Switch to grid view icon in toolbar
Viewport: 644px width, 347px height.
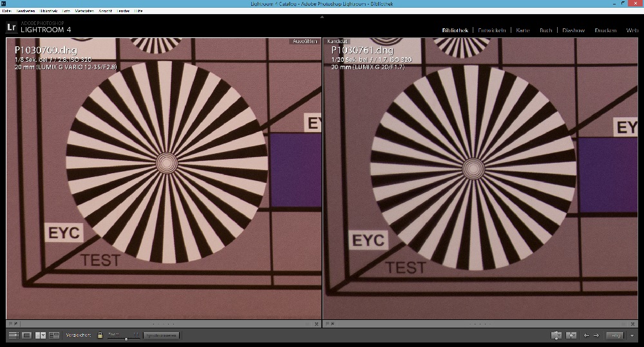click(x=14, y=335)
